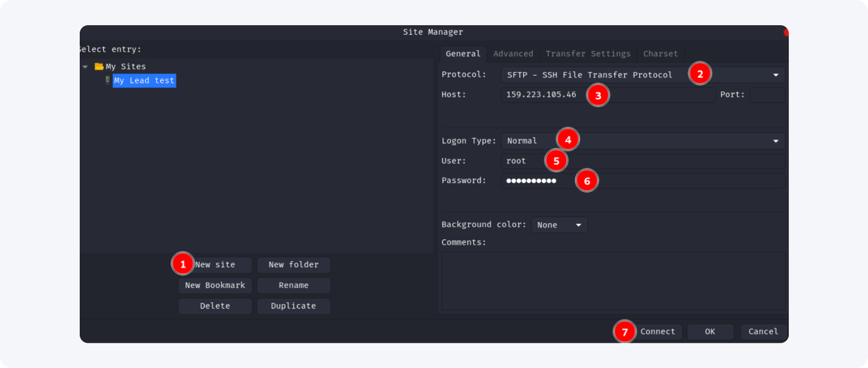This screenshot has width=868, height=368.
Task: Switch to the General tab
Action: pos(463,54)
